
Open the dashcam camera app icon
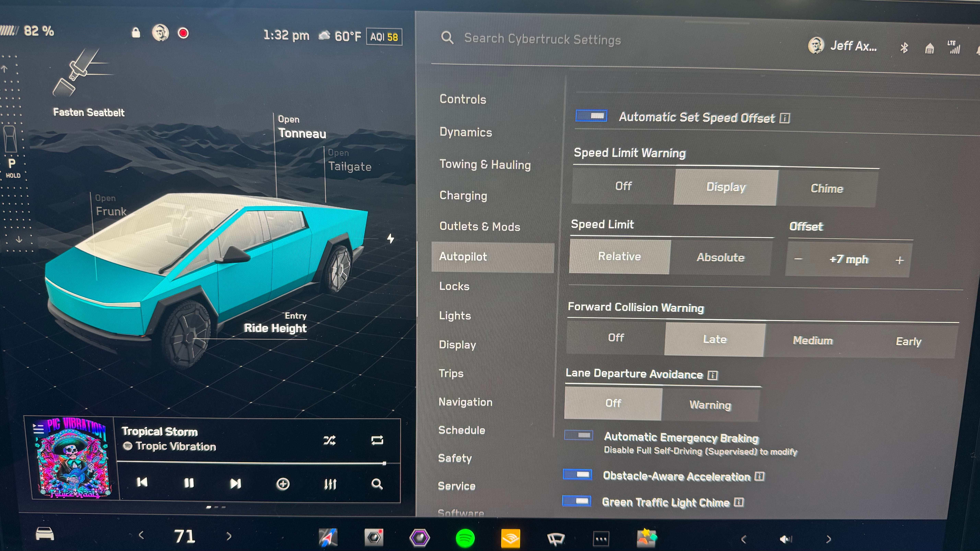(x=374, y=537)
